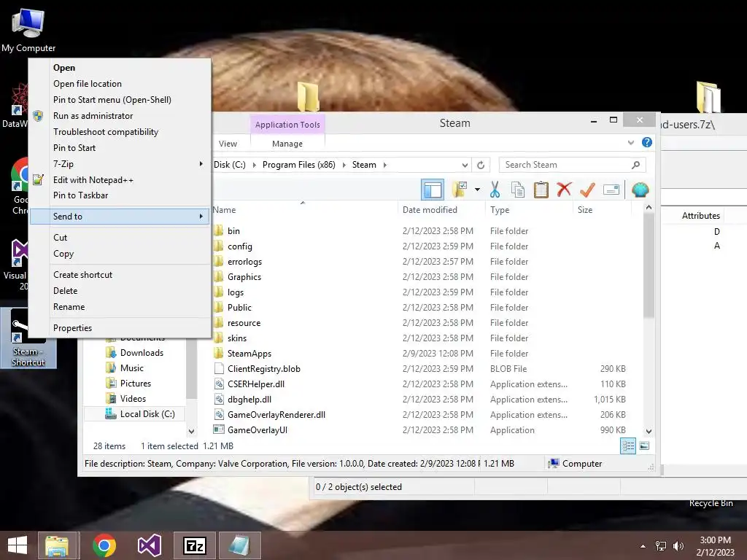747x560 pixels.
Task: Select Open in context menu
Action: tap(120, 68)
